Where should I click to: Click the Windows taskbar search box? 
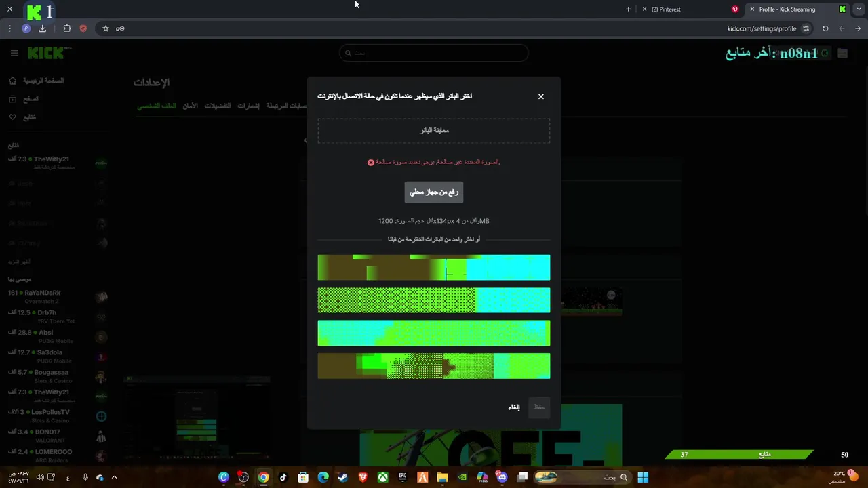click(x=582, y=477)
